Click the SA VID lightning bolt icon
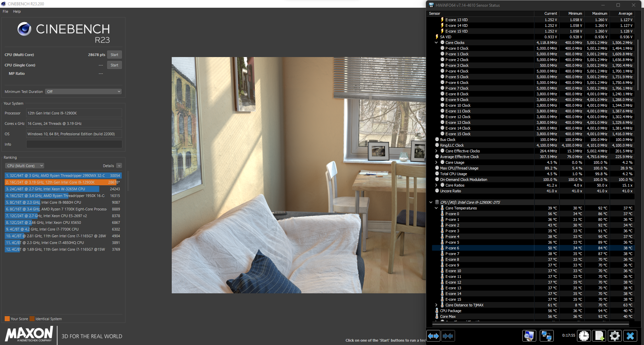The height and width of the screenshot is (345, 644). click(438, 37)
